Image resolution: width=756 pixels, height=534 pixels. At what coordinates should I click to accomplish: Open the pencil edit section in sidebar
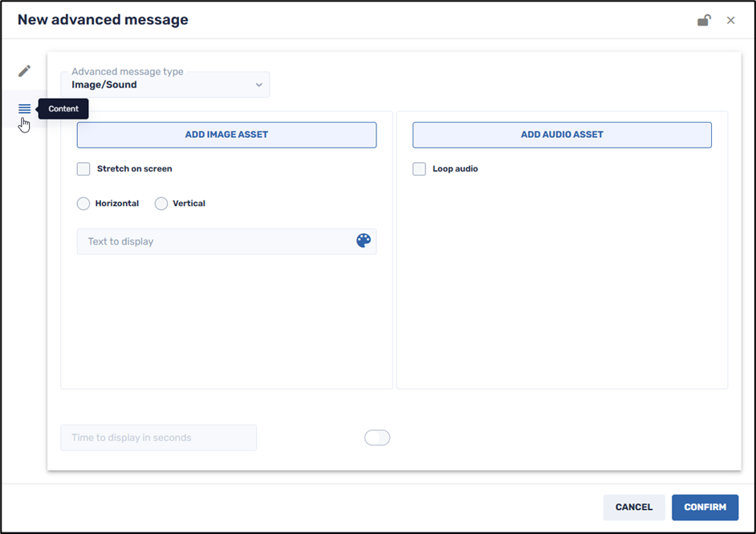[x=25, y=71]
